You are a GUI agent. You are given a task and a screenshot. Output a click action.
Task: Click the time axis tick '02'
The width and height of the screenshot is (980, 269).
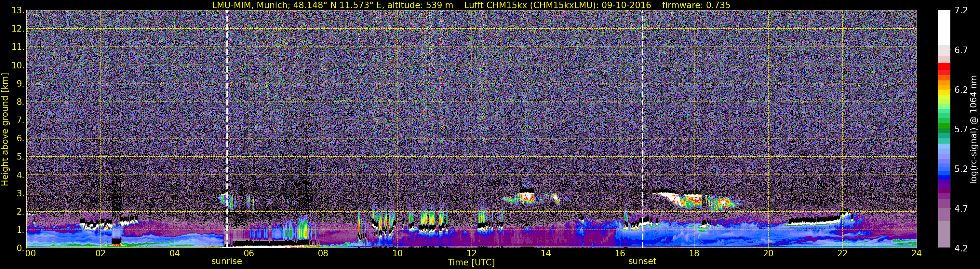click(x=100, y=254)
